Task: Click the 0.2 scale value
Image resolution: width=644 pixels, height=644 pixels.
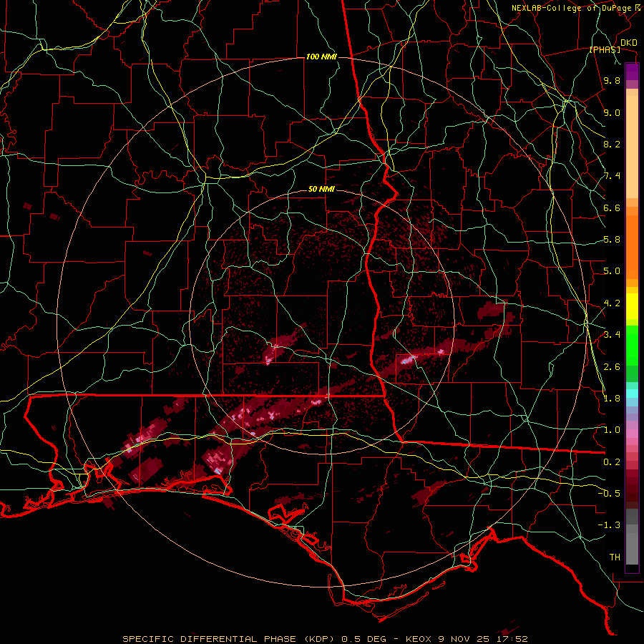Action: [612, 462]
